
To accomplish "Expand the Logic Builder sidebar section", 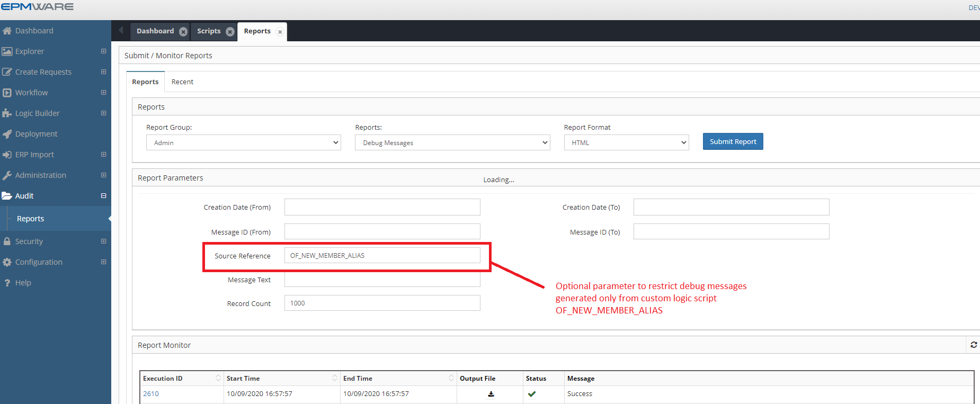I will (103, 113).
